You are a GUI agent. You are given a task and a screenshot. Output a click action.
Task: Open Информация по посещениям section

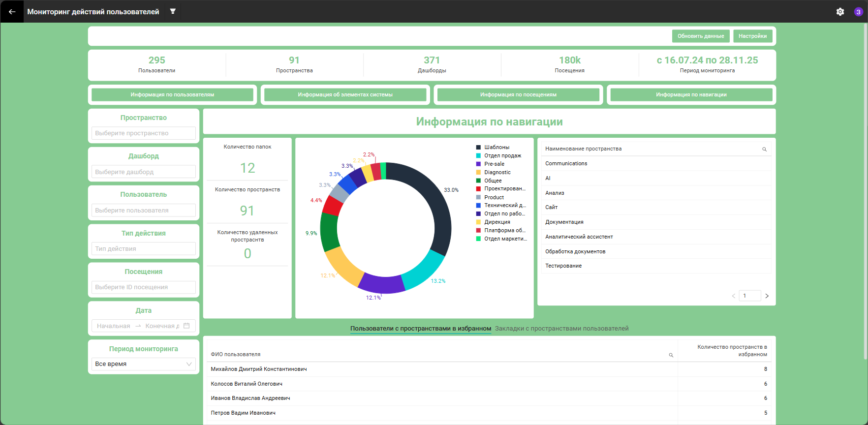(518, 94)
